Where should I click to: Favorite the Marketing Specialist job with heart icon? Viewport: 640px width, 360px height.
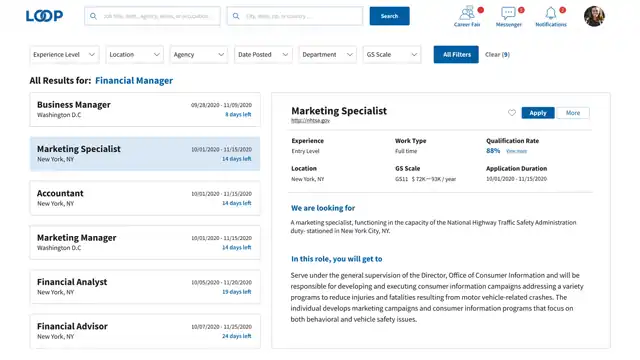(x=512, y=113)
